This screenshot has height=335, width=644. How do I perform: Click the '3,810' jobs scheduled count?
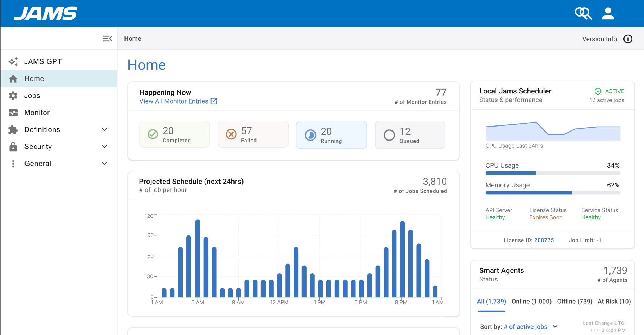coord(435,182)
